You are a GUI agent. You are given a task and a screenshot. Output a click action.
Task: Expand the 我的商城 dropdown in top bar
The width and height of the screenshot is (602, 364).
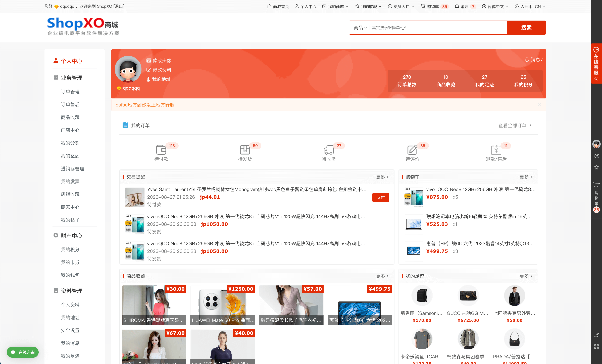point(335,7)
